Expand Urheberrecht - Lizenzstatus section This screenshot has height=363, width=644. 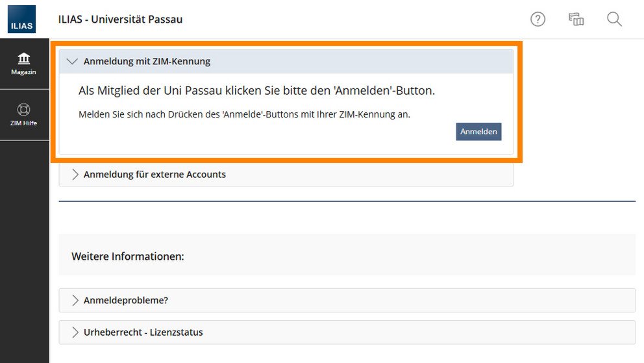pos(347,332)
